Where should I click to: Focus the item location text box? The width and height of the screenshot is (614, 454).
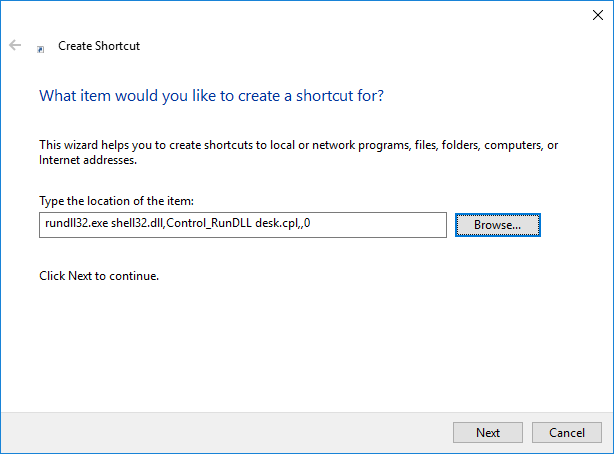pyautogui.click(x=243, y=225)
